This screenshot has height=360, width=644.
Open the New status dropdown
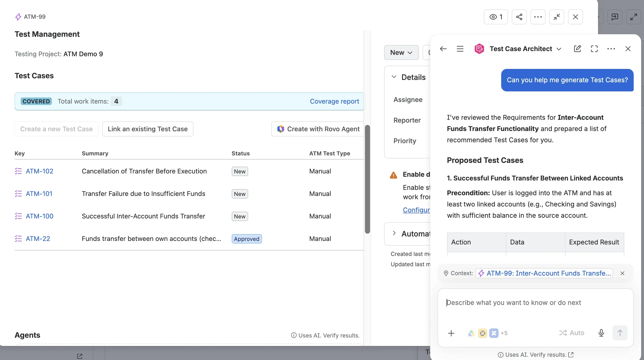tap(401, 52)
